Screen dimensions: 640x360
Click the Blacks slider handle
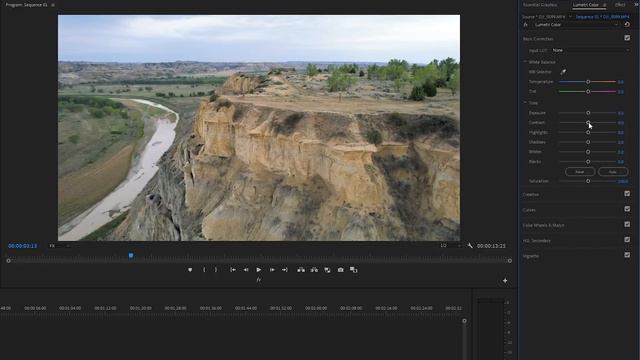pos(588,162)
